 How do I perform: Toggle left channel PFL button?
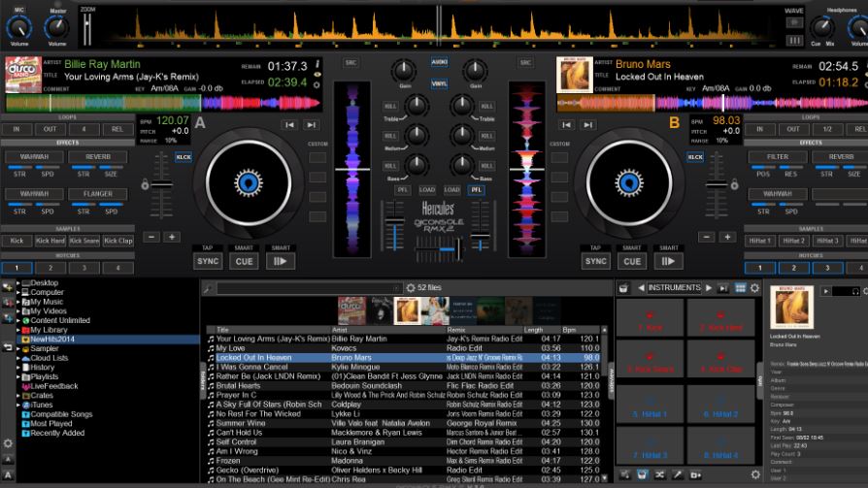coord(403,190)
